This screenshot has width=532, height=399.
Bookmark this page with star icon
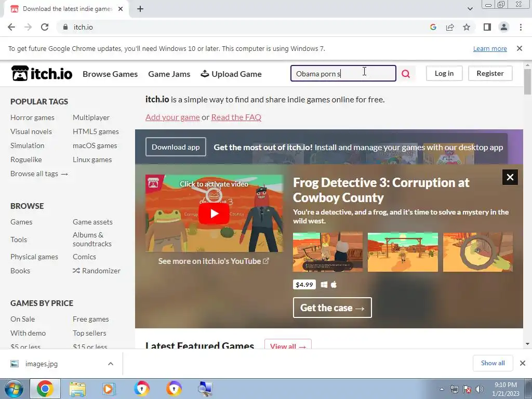(x=467, y=27)
